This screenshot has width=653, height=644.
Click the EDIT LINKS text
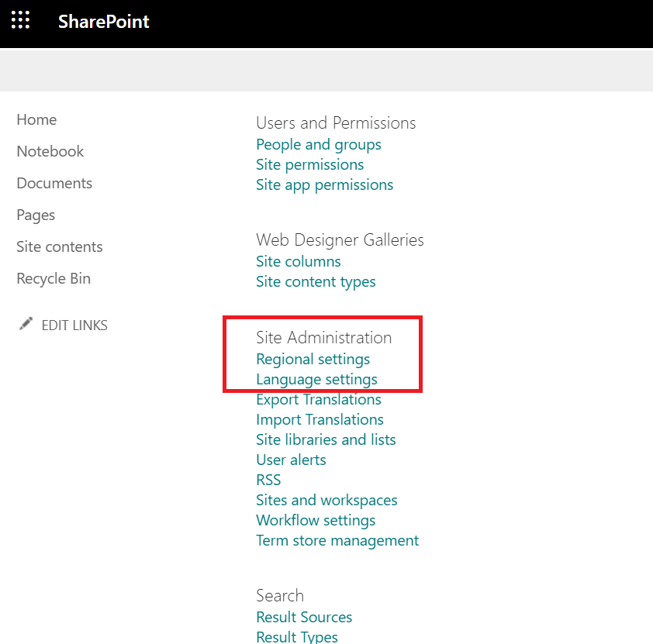coord(74,325)
